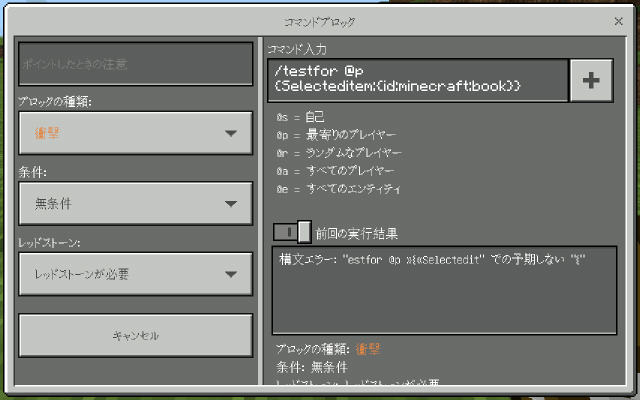Image resolution: width=640 pixels, height=400 pixels.
Task: Click the 条件: 無条件 summary line
Action: 312,367
